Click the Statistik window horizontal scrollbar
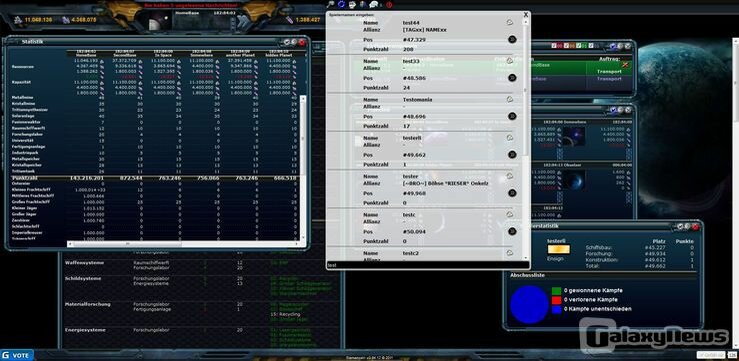 point(184,244)
